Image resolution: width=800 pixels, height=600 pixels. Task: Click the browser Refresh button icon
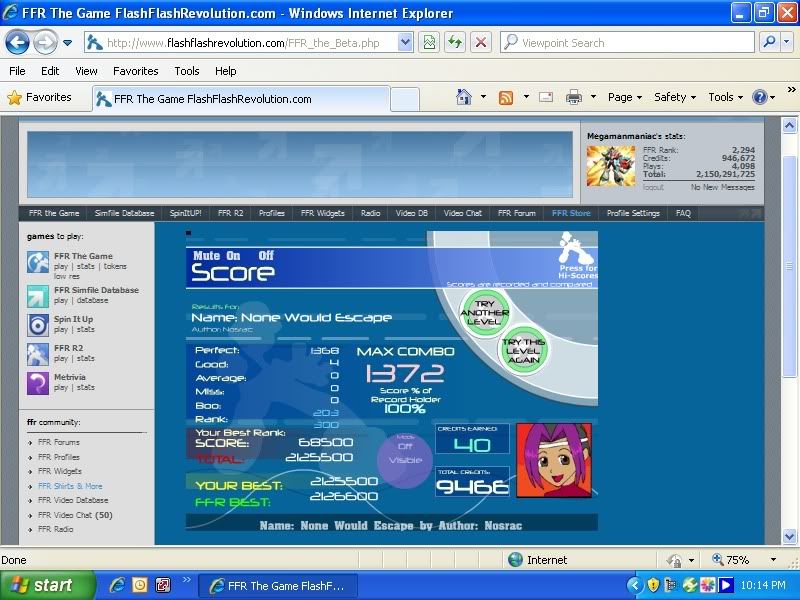pyautogui.click(x=455, y=43)
